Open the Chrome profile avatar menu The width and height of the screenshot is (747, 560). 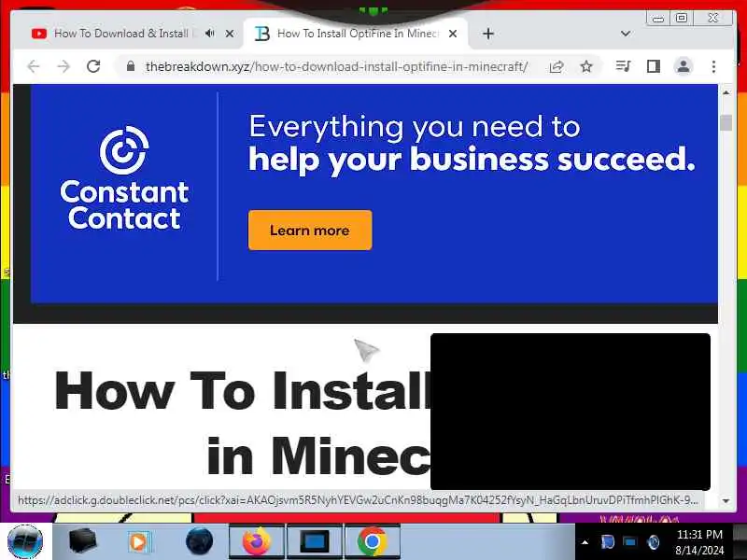coord(684,66)
